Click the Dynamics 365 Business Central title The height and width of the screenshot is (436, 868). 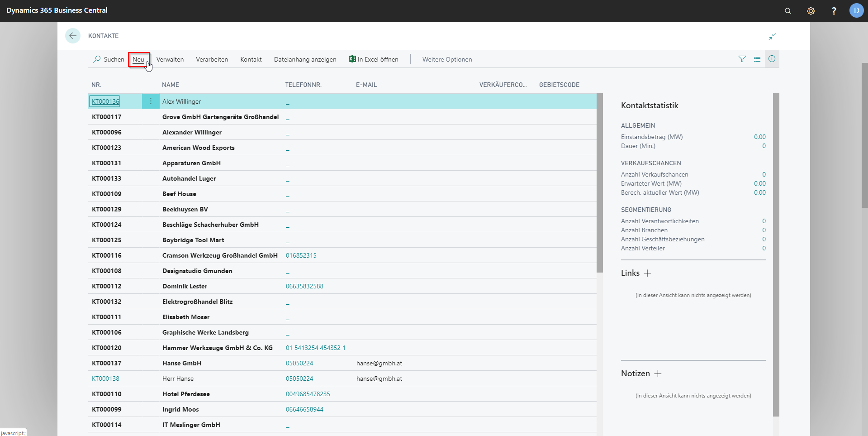(57, 10)
